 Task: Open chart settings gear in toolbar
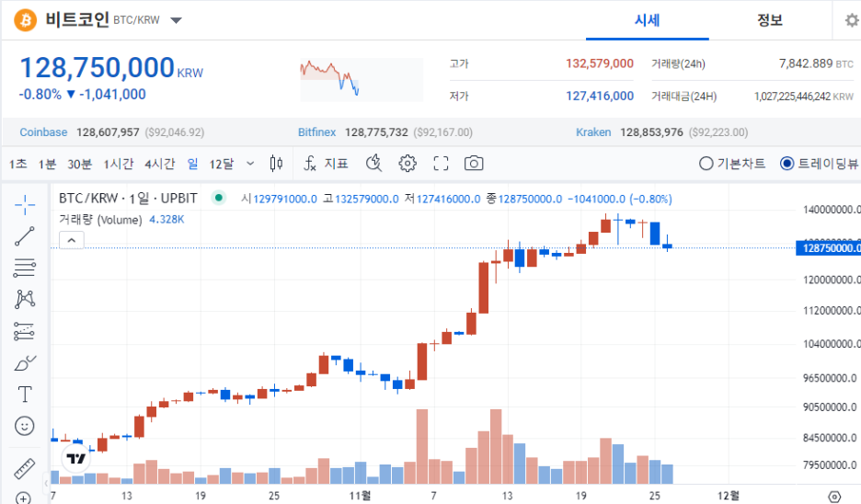(x=408, y=164)
